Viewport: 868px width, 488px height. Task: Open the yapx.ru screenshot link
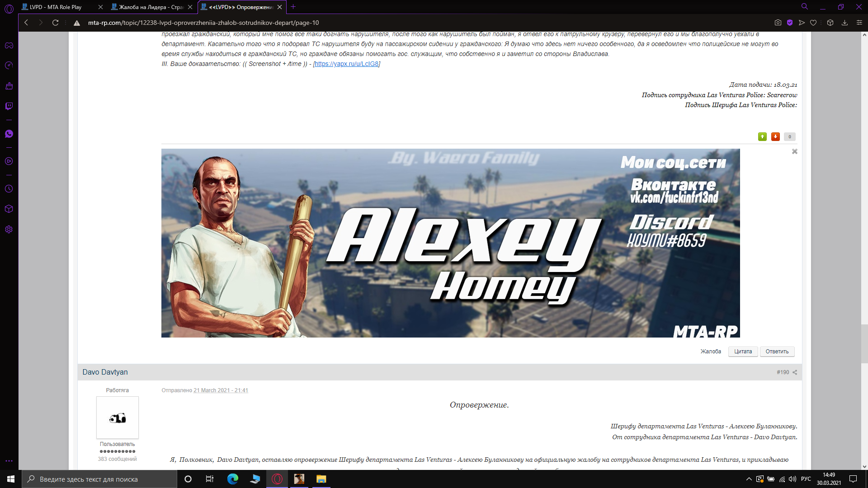tap(346, 64)
